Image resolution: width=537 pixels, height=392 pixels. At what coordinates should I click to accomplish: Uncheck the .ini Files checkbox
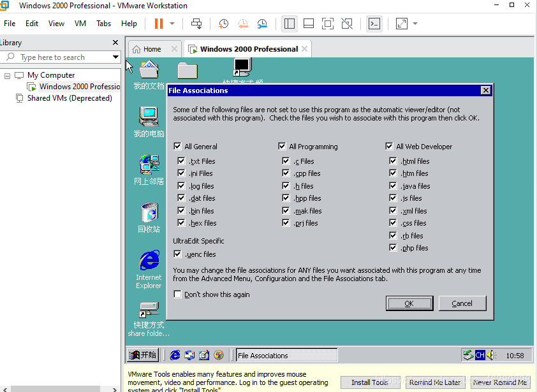[x=181, y=173]
